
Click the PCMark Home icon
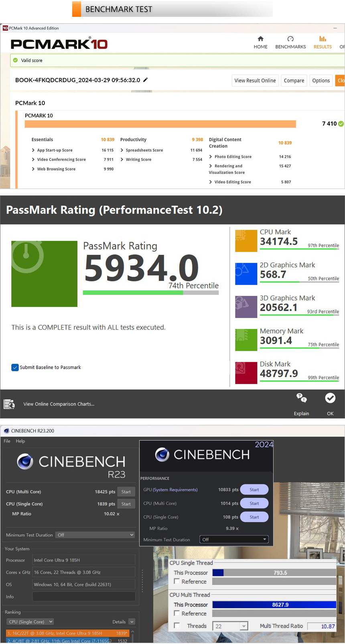(260, 39)
